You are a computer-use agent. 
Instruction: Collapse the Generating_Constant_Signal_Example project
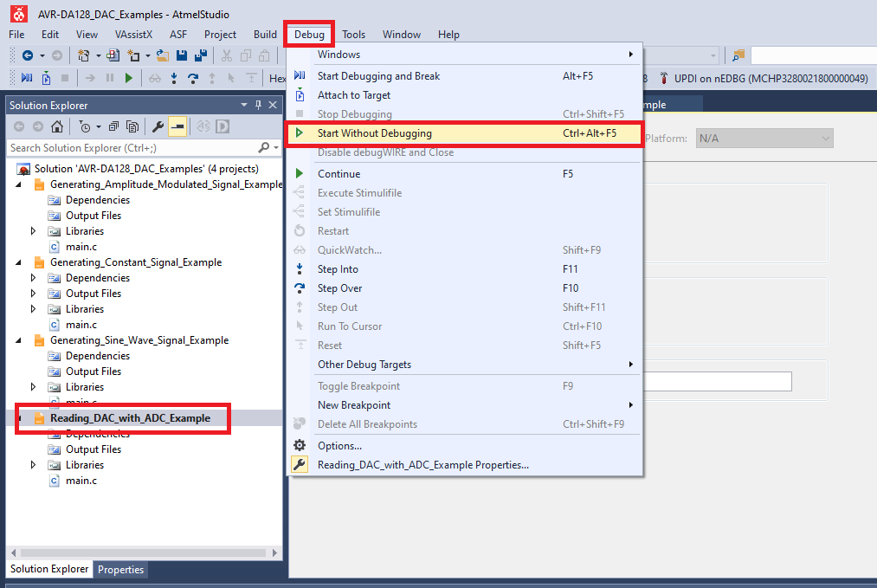18,262
